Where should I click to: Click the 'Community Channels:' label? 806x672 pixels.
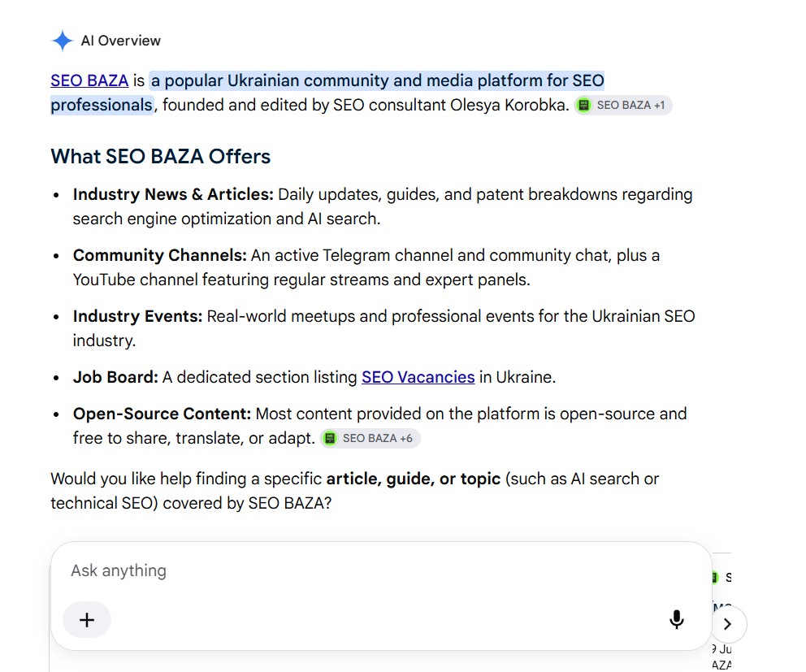tap(160, 255)
